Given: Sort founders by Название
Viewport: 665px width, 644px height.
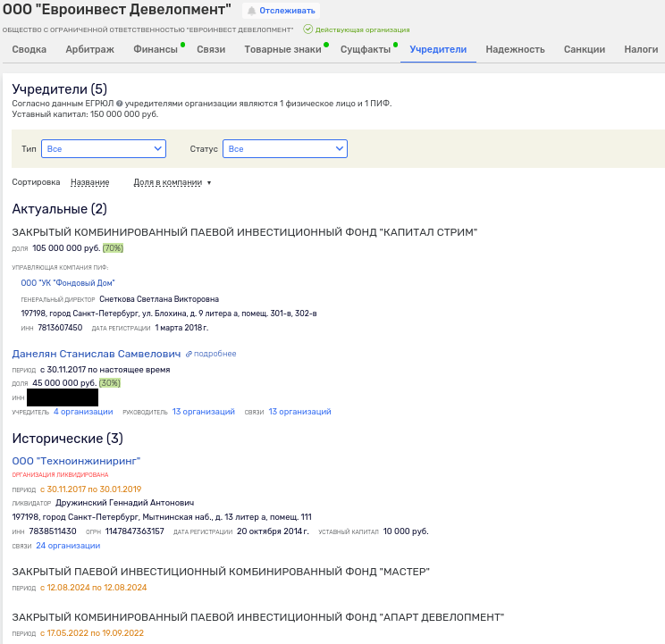Looking at the screenshot, I should tap(90, 182).
